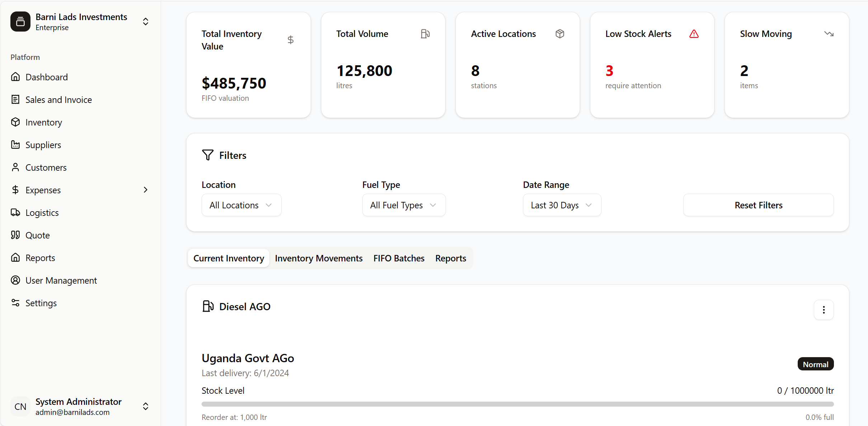868x426 pixels.
Task: Click the 125,800 litres total volume figure
Action: click(x=364, y=71)
